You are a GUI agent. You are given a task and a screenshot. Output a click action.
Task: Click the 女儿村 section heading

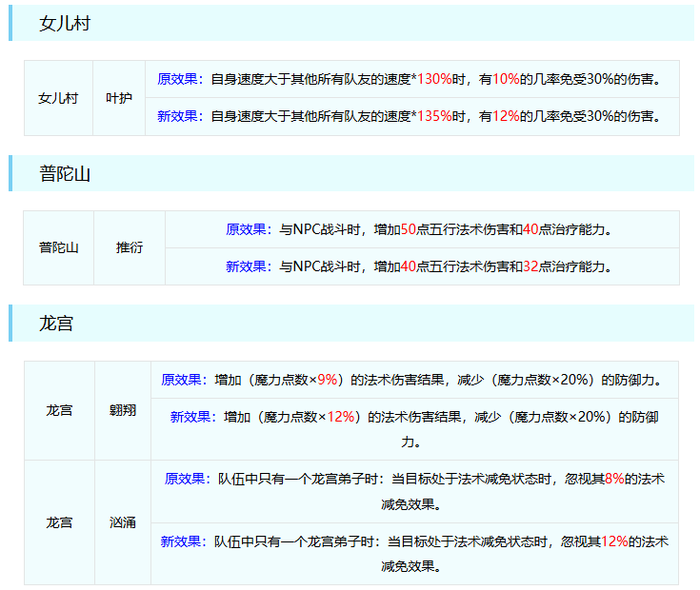pos(65,23)
